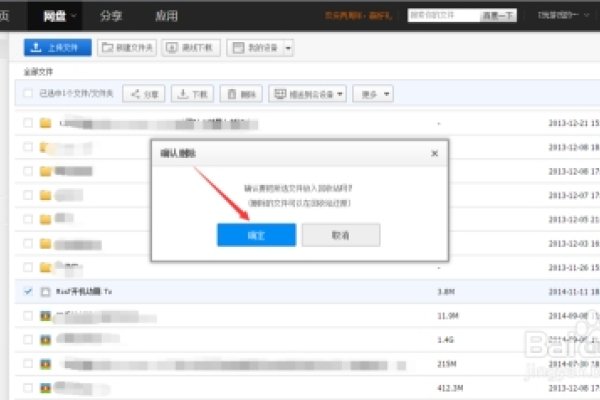The image size is (600, 400).
Task: Check the box for folder dated 2013-12-07
Action: pyautogui.click(x=28, y=195)
